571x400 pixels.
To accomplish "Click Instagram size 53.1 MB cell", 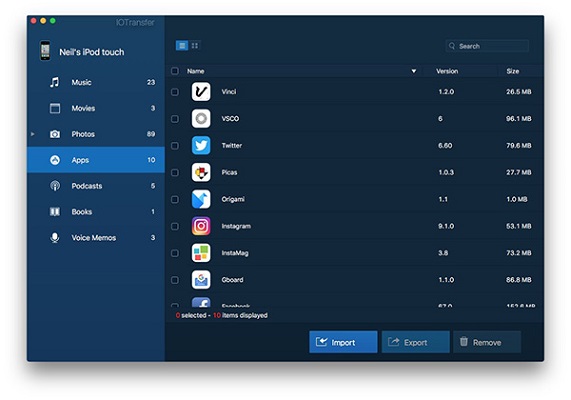I will [x=519, y=226].
